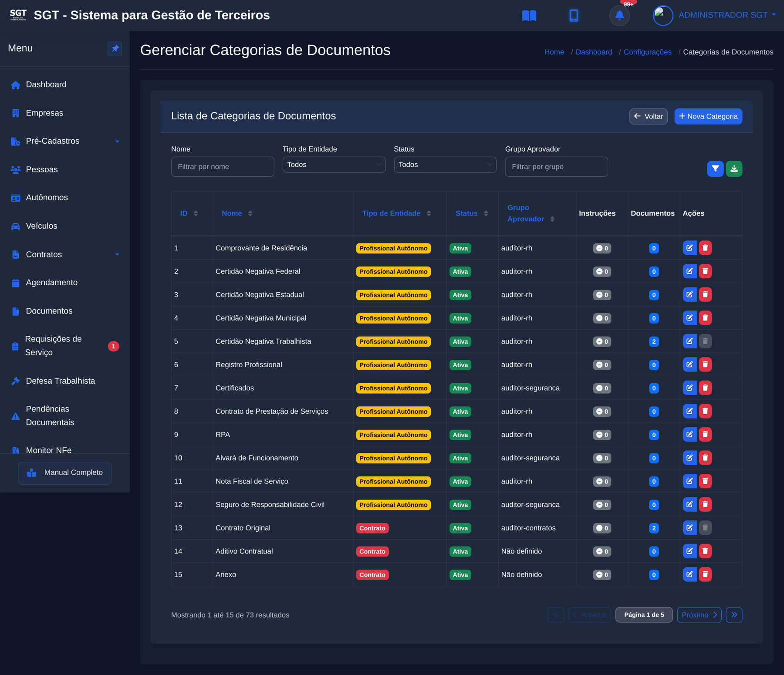Click documents count badge for Contrato Original
This screenshot has height=675, width=784.
653,528
